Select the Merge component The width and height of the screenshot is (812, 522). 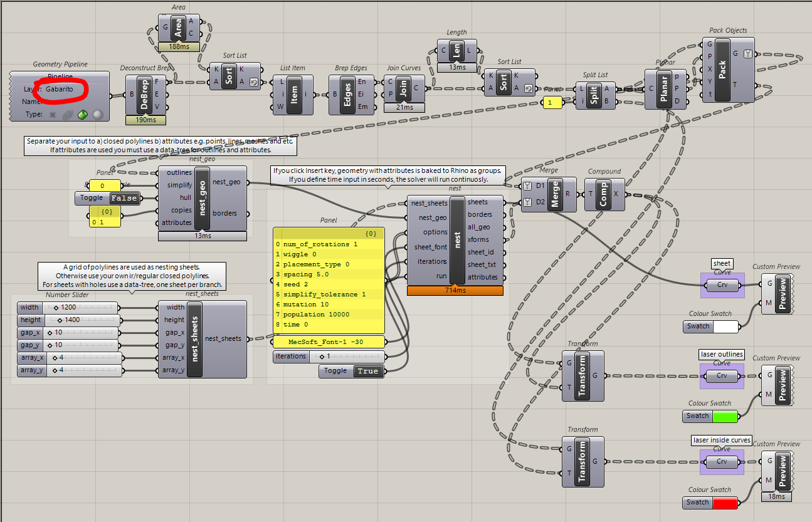[x=550, y=194]
